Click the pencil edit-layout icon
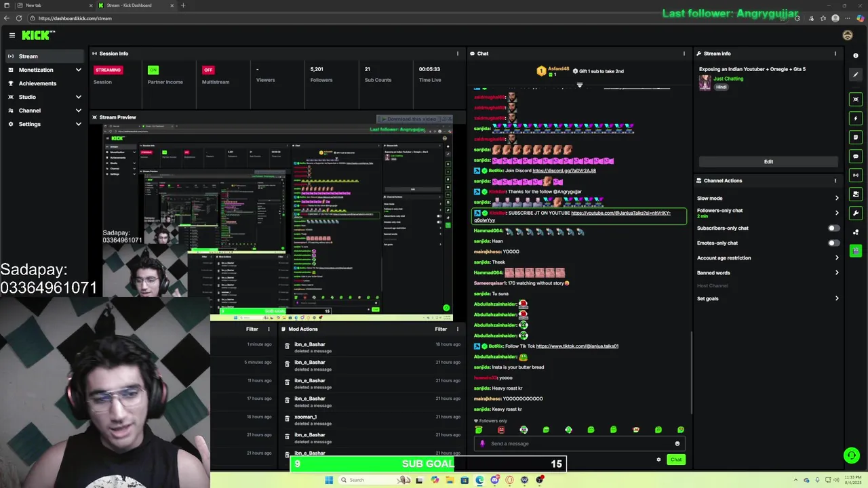868x488 pixels. pyautogui.click(x=856, y=75)
